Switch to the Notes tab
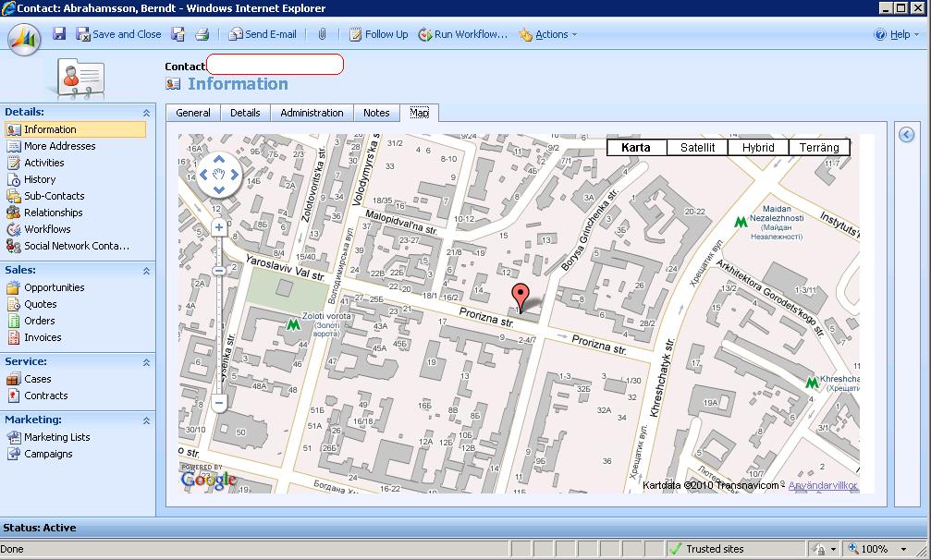 point(376,113)
